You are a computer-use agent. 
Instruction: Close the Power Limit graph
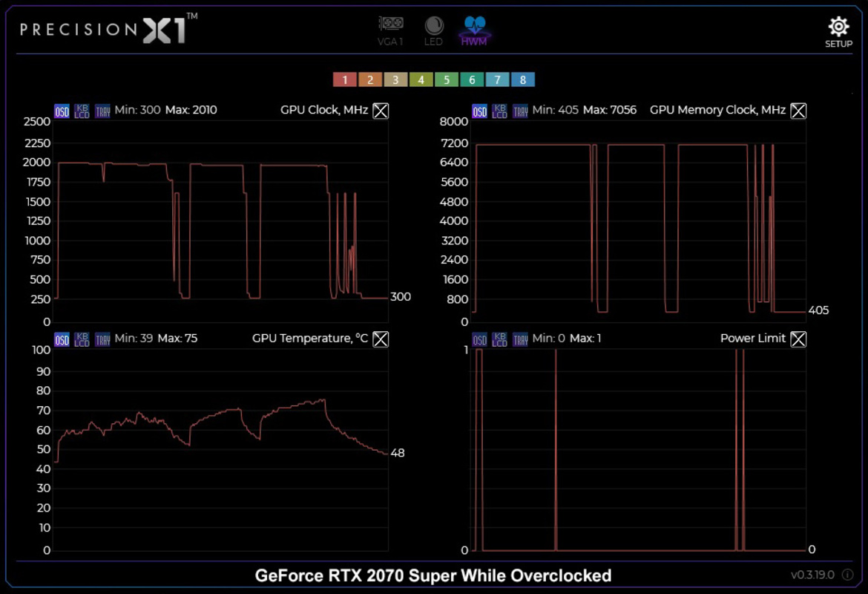(798, 339)
